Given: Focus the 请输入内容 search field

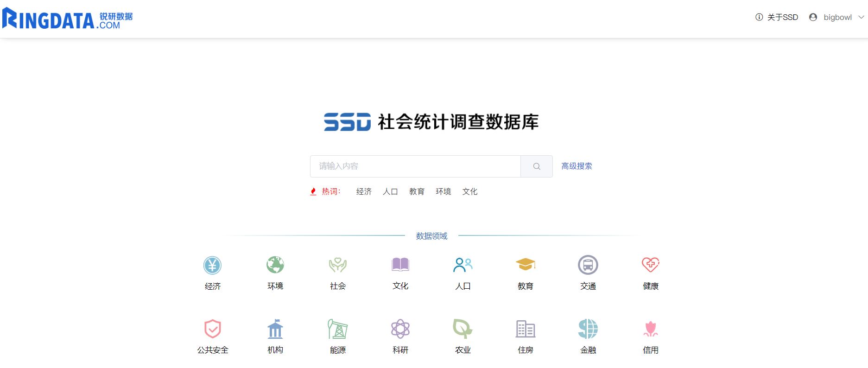Looking at the screenshot, I should tap(415, 166).
